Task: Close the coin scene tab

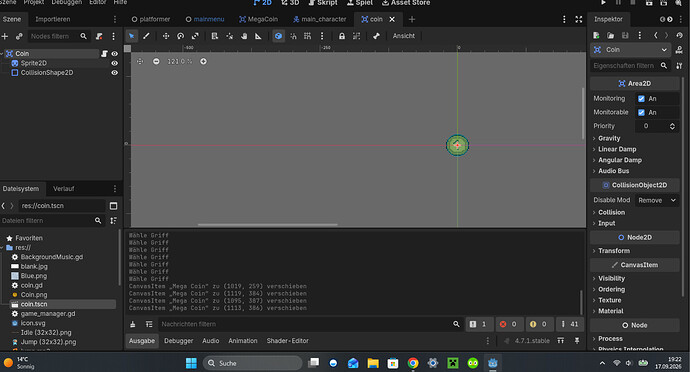Action: tap(392, 19)
